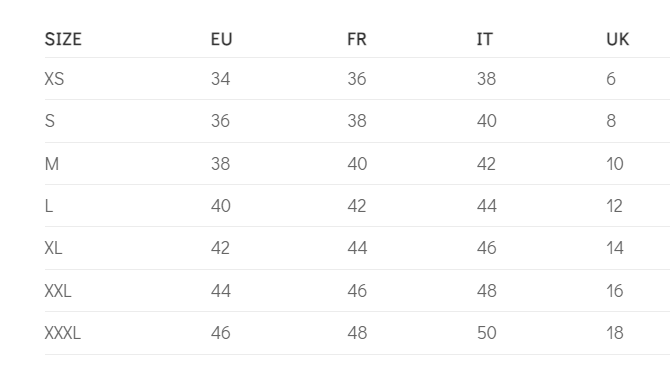
Task: Click FR value 38 in S row
Action: coord(357,121)
